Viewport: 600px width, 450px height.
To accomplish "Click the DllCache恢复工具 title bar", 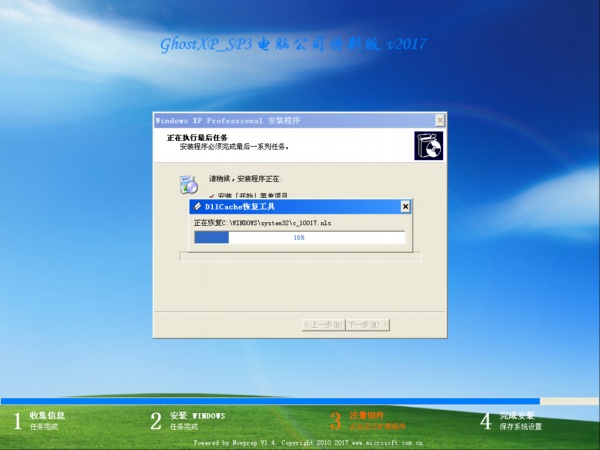I will [x=300, y=207].
